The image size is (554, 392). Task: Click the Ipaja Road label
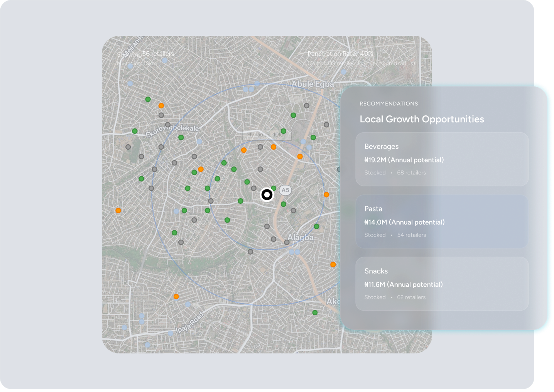(x=190, y=323)
